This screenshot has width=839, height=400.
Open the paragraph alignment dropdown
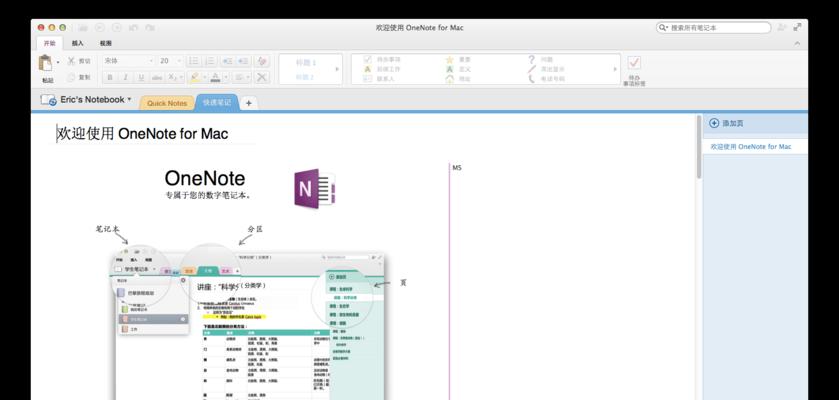[x=241, y=78]
